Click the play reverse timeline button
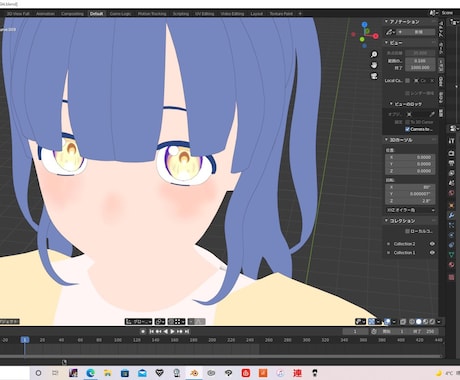 click(166, 331)
